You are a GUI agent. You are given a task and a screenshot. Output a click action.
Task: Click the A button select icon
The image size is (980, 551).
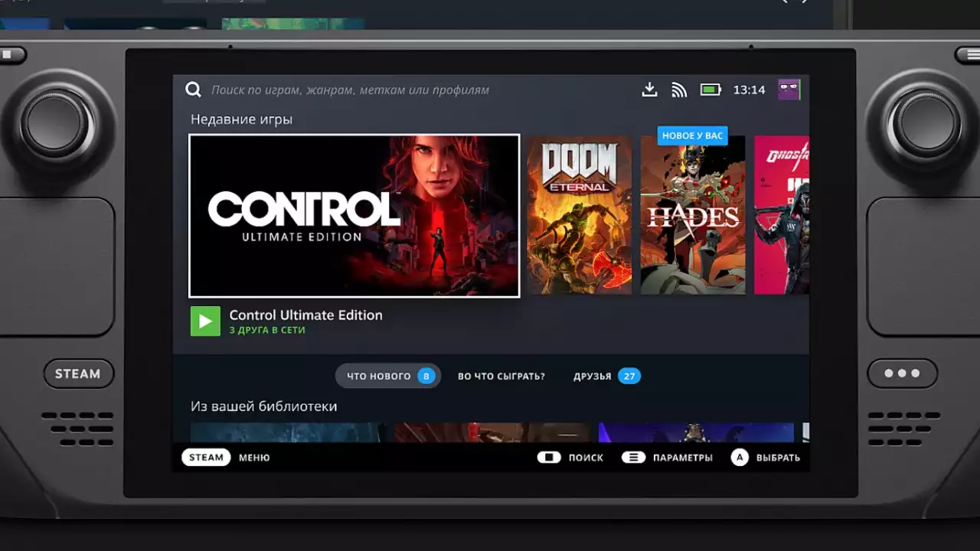[x=739, y=458]
